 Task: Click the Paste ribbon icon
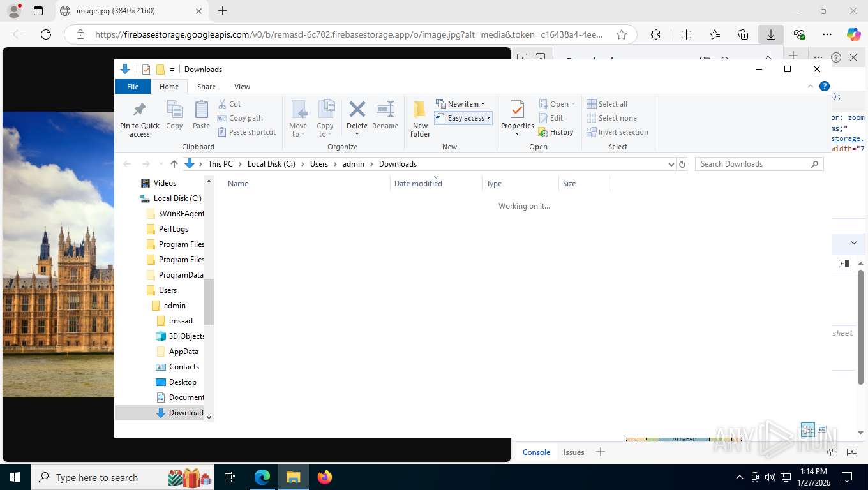201,115
